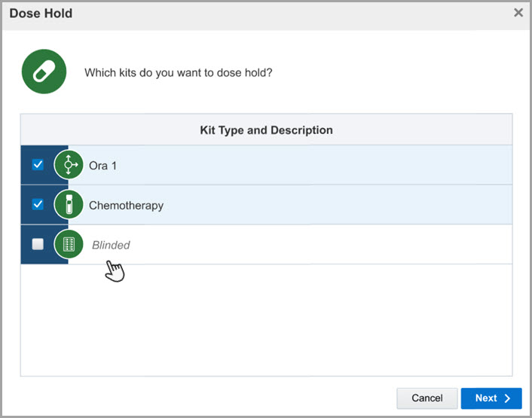Click the Ora 1 kit type icon

click(x=69, y=165)
